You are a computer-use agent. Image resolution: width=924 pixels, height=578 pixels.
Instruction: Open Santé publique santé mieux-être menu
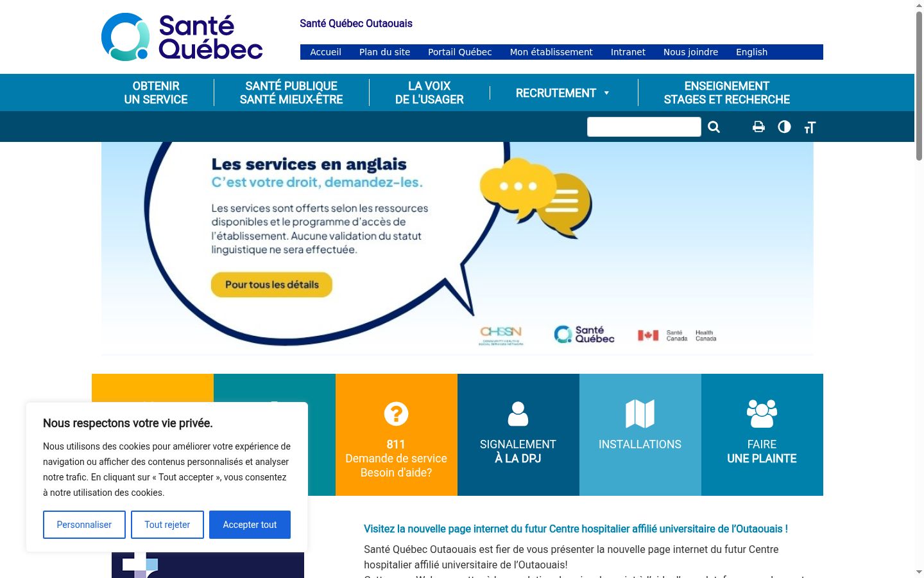pyautogui.click(x=291, y=92)
